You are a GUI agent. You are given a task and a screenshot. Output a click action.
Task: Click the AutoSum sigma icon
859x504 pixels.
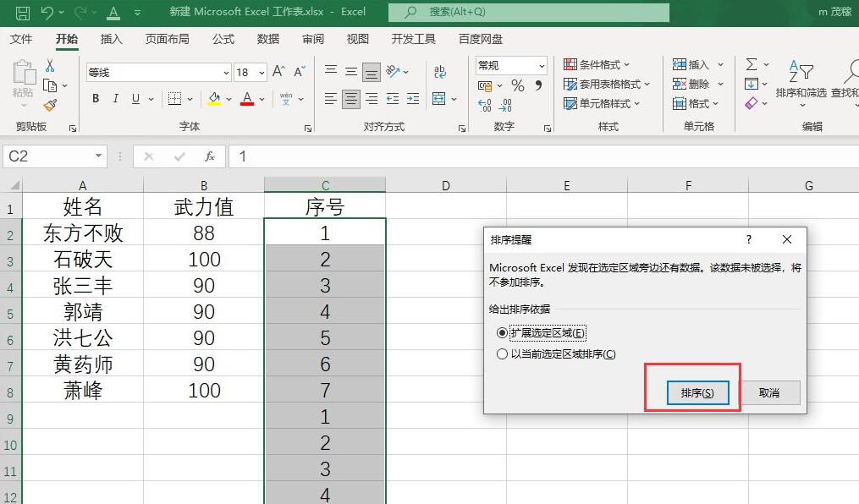pos(752,64)
